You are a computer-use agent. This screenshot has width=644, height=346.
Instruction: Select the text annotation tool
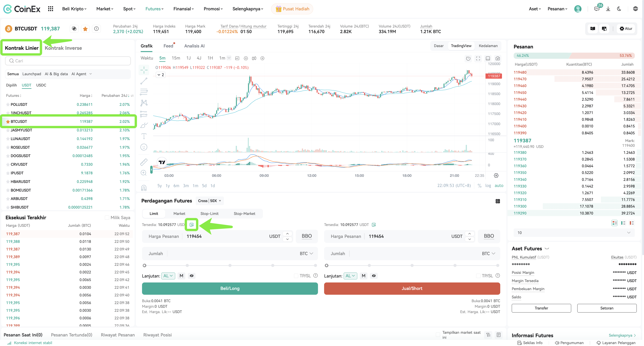[144, 136]
